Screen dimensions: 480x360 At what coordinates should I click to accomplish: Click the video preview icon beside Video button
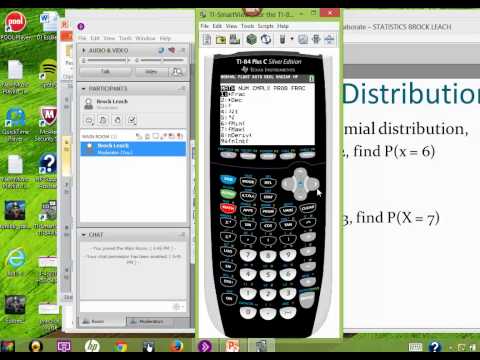[x=177, y=72]
